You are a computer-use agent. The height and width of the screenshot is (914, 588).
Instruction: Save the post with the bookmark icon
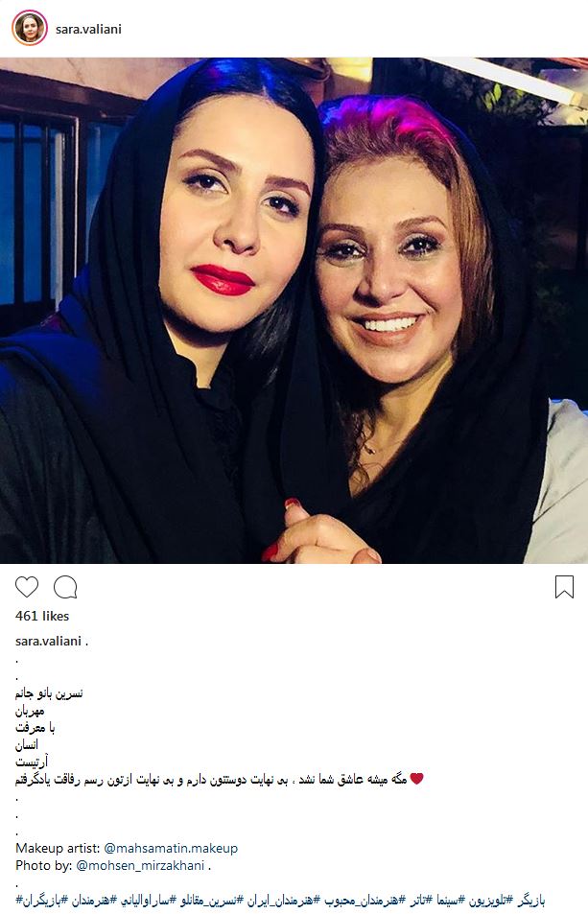[564, 587]
